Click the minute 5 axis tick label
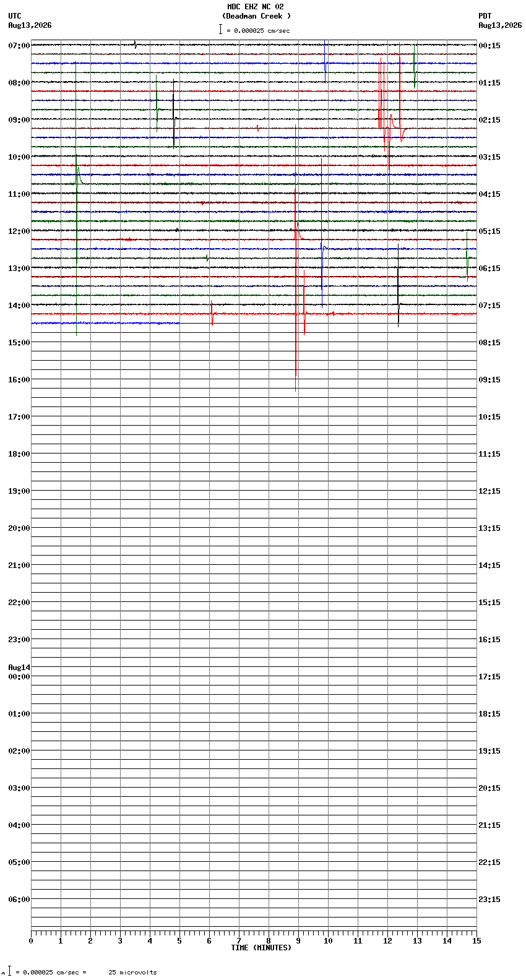This screenshot has width=526, height=980. [x=179, y=941]
